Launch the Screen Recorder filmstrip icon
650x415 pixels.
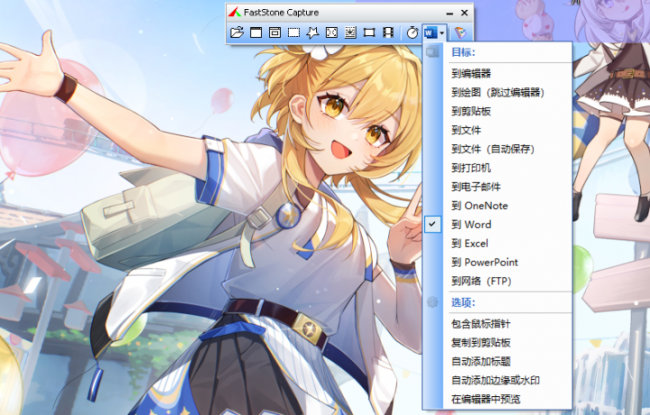pyautogui.click(x=388, y=32)
